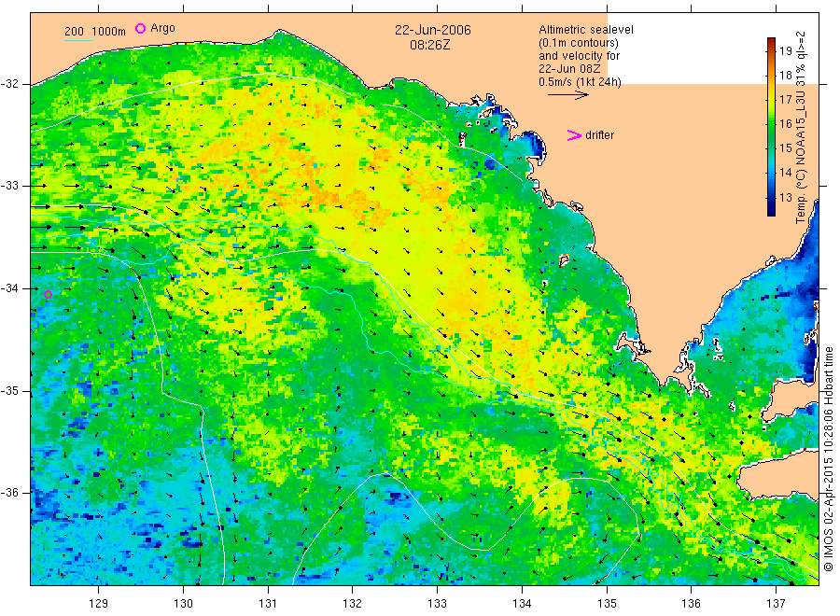840x616 pixels.
Task: Click the '08:26Z' time text
Action: pyautogui.click(x=429, y=45)
